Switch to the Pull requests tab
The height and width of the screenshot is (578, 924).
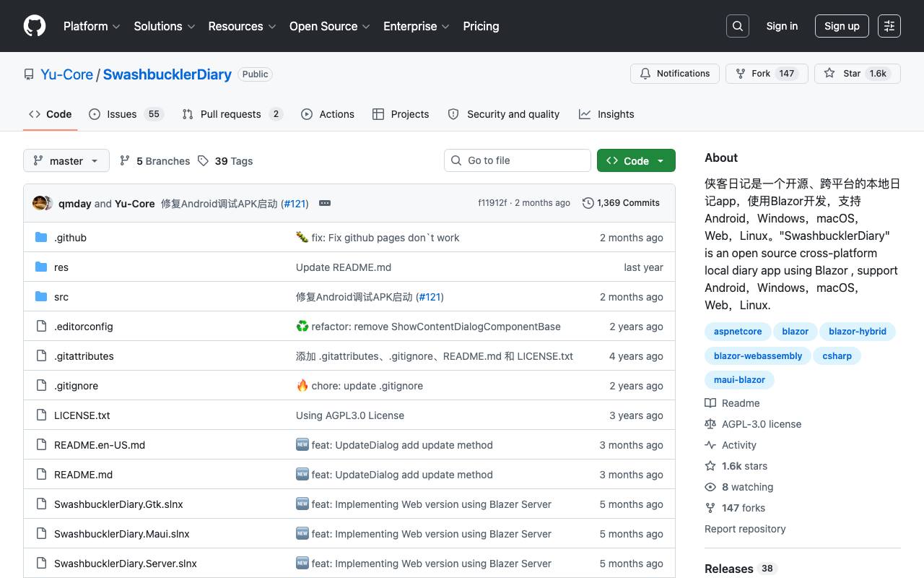232,114
